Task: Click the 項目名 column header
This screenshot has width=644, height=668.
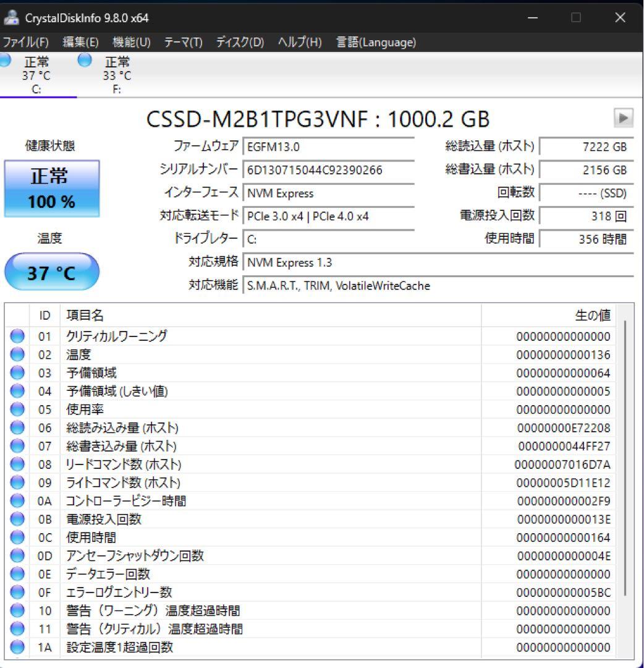Action: point(271,315)
